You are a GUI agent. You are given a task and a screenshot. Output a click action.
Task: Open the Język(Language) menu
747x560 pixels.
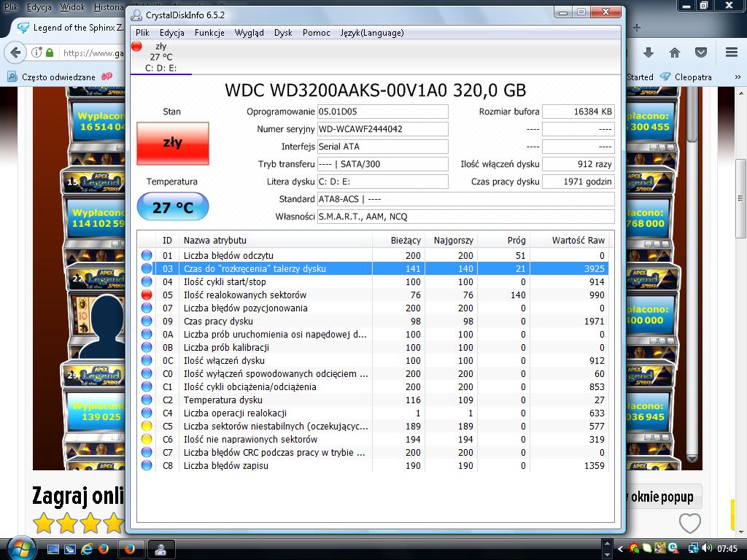(372, 33)
